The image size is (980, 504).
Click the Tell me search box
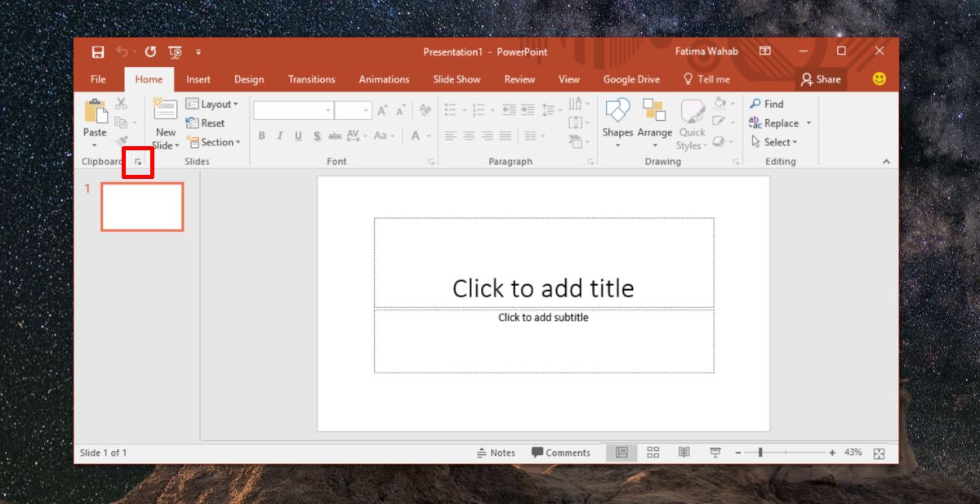(706, 79)
